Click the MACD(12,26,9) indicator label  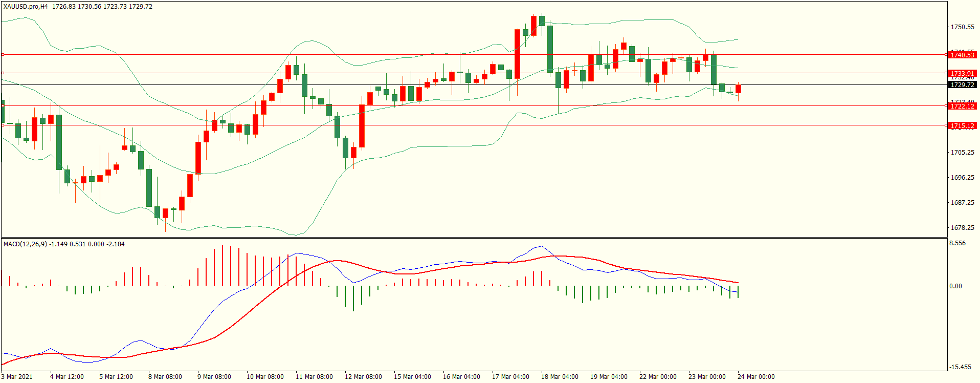pyautogui.click(x=25, y=244)
